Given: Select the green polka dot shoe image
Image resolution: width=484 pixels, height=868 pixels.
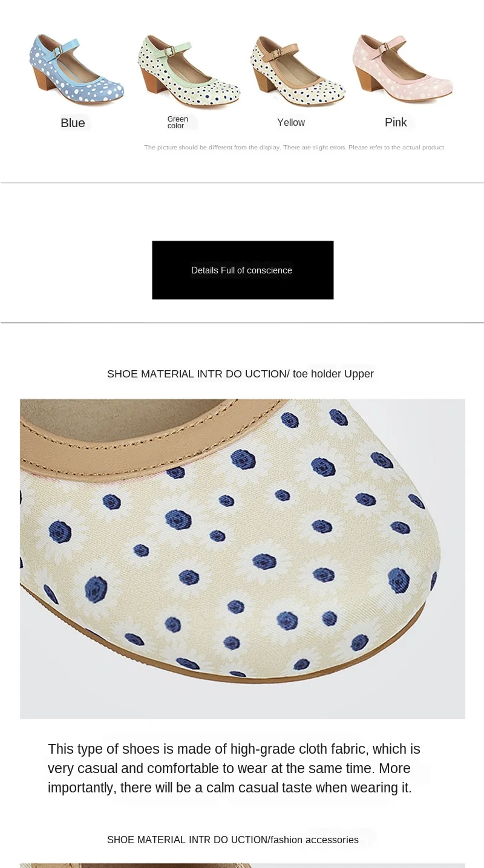Looking at the screenshot, I should click(189, 70).
